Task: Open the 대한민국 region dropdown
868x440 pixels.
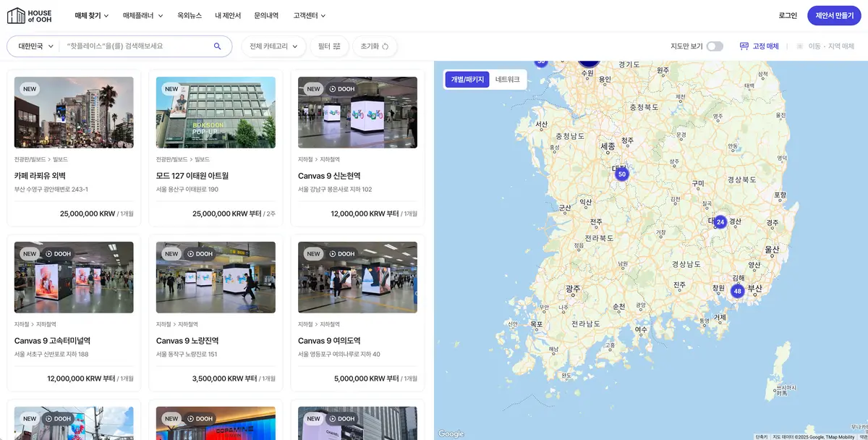Action: point(34,46)
